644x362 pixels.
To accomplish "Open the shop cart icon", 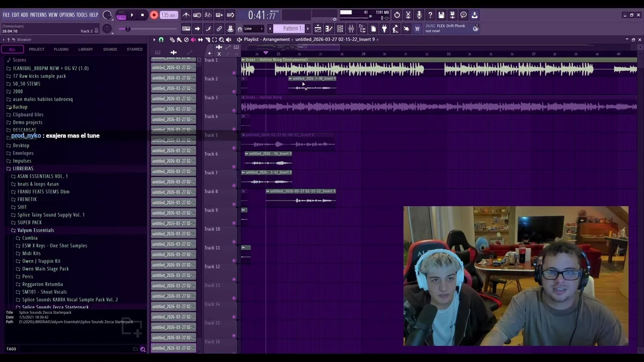I will coord(417,29).
